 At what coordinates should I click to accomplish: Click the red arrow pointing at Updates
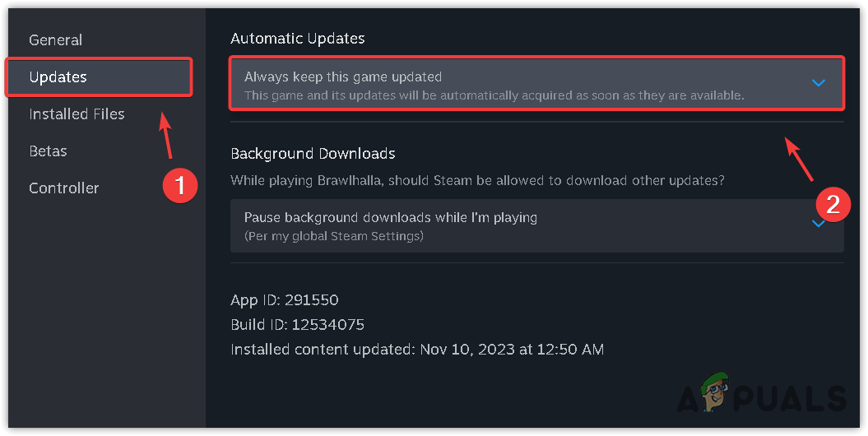point(167,136)
